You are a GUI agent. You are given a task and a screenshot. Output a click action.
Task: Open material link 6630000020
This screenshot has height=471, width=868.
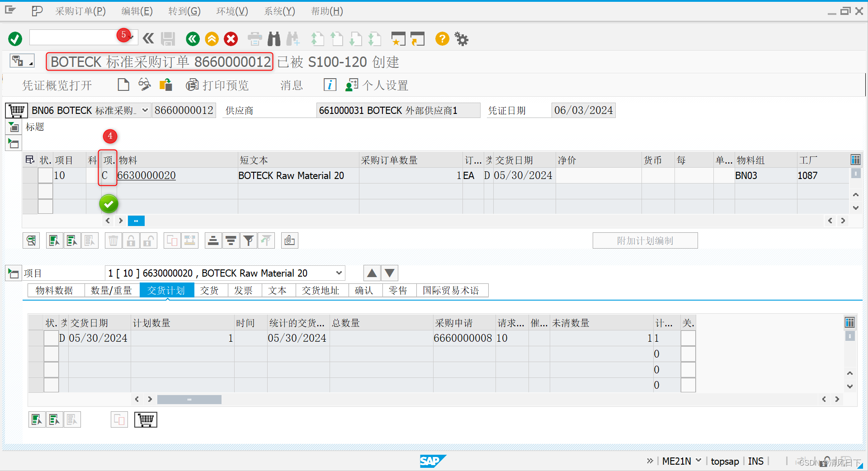pyautogui.click(x=146, y=175)
